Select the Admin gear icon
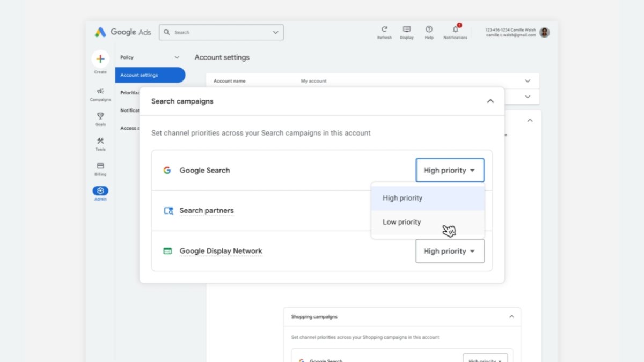Viewport: 644px width, 362px height. pos(100,190)
